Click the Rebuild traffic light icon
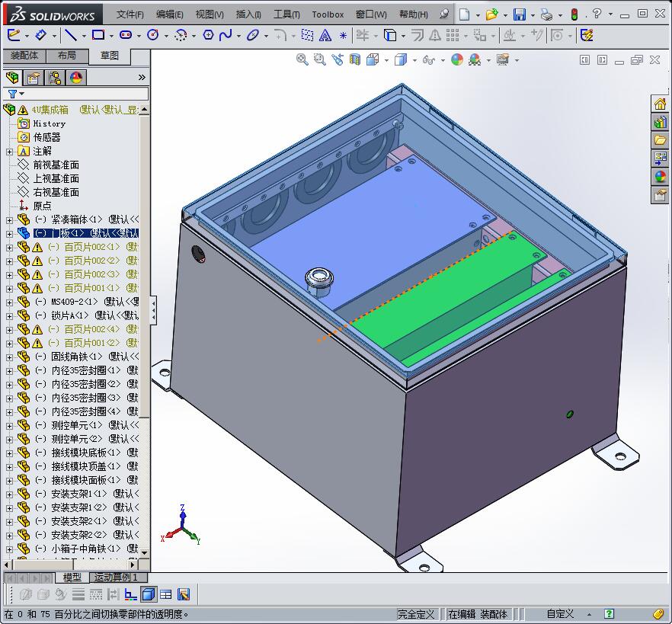The width and height of the screenshot is (672, 624). point(574,14)
